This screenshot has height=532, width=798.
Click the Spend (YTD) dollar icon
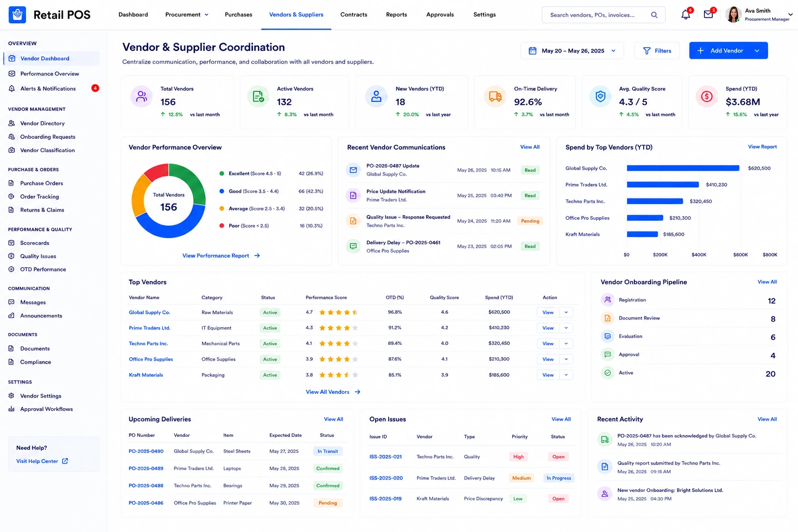707,97
